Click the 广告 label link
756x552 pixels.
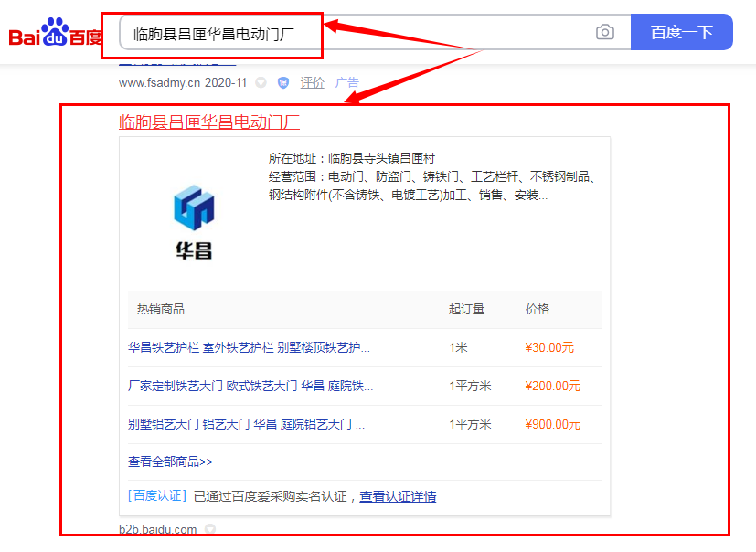coord(347,82)
